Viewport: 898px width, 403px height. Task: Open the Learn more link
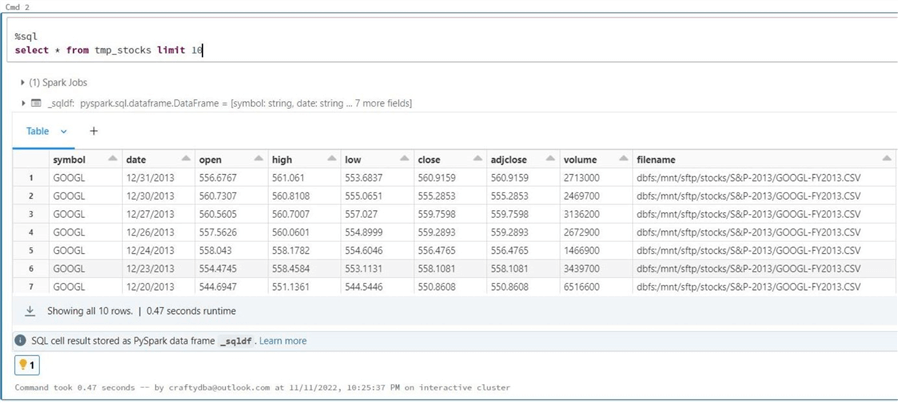283,341
